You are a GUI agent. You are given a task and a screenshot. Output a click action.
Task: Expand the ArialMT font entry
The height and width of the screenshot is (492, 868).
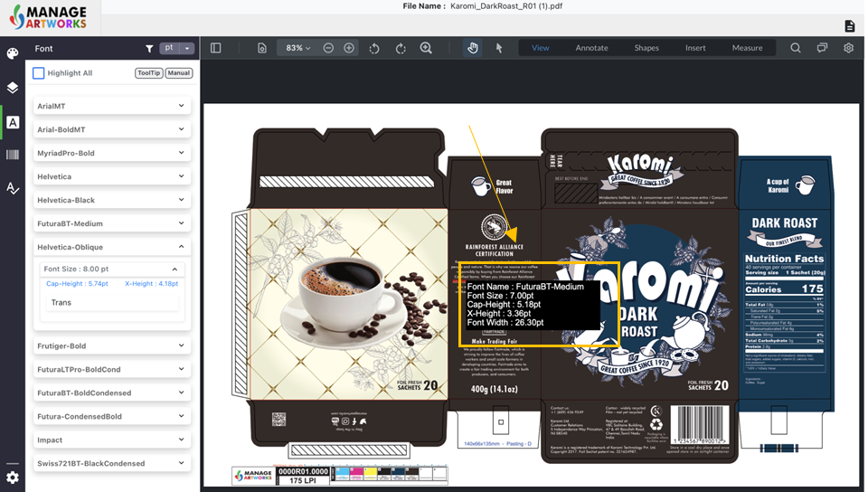coord(112,106)
